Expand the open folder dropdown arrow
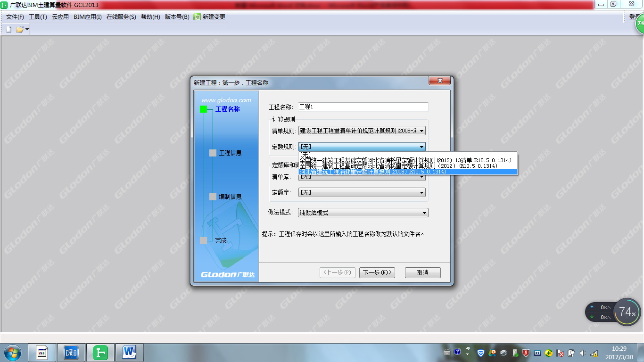The width and height of the screenshot is (644, 362). tap(27, 29)
